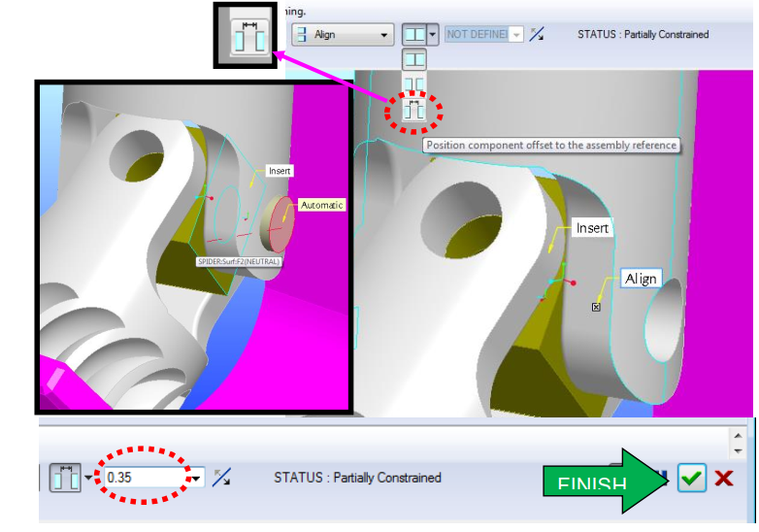Image resolution: width=759 pixels, height=532 pixels.
Task: Select the offset option in the flyout list
Action: point(414,110)
